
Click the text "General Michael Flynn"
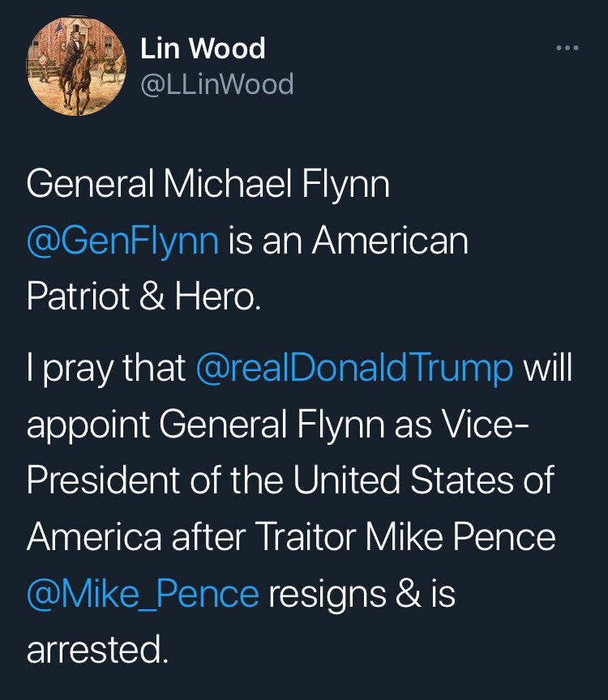[208, 185]
